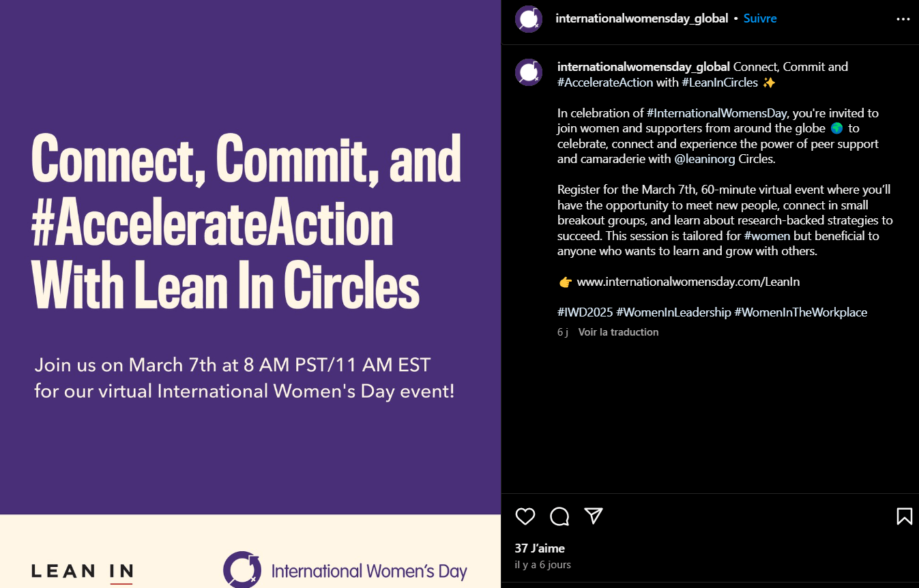
Task: Open #LeanInCircles hashtag link
Action: pos(719,83)
